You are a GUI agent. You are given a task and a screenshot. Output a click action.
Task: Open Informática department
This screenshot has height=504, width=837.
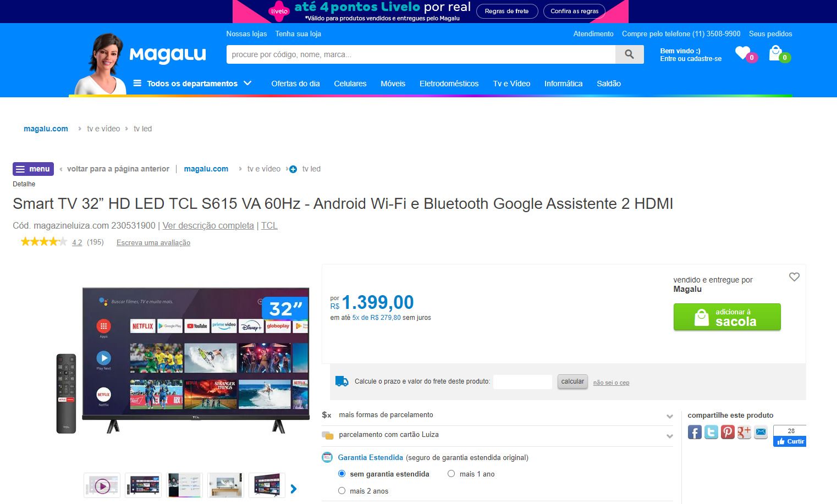tap(563, 84)
